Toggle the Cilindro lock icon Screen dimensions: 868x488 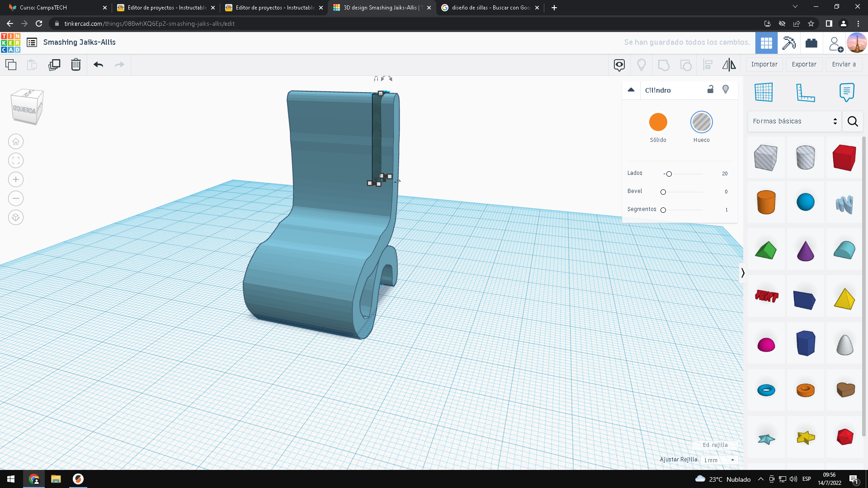(x=710, y=89)
